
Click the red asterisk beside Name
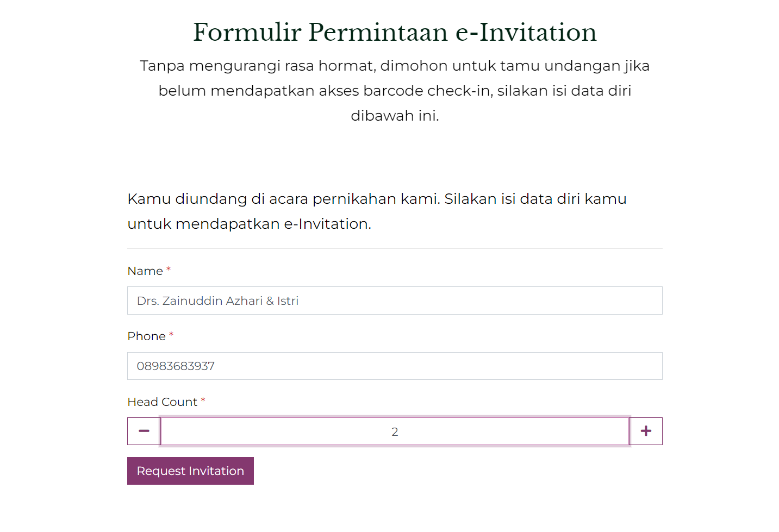[169, 269]
